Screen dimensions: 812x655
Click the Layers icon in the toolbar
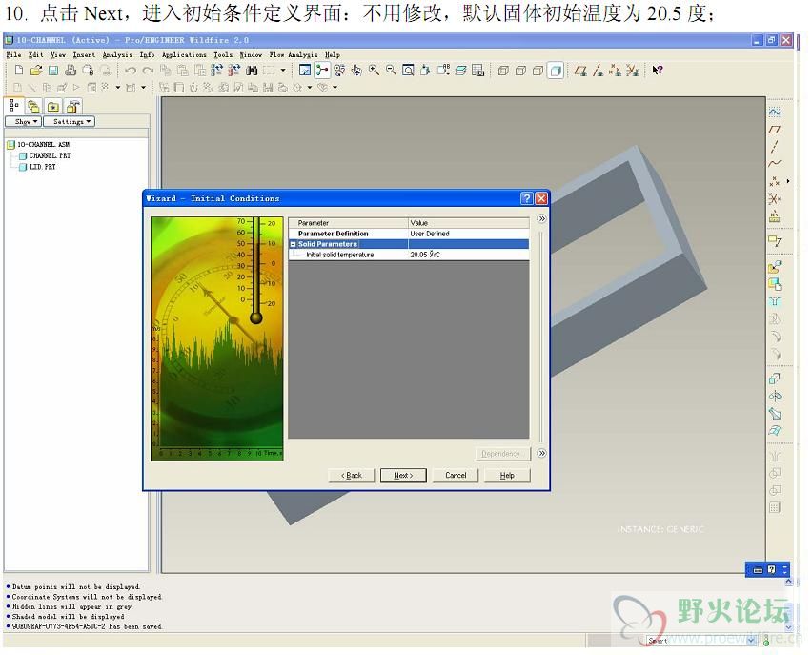point(460,70)
